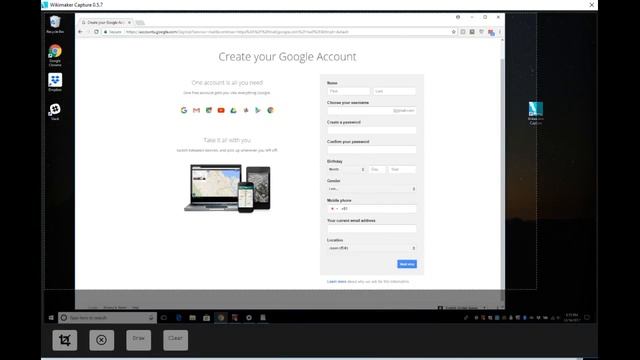This screenshot has height=360, width=640.
Task: Click the Google Photos product icon
Action: point(246,110)
